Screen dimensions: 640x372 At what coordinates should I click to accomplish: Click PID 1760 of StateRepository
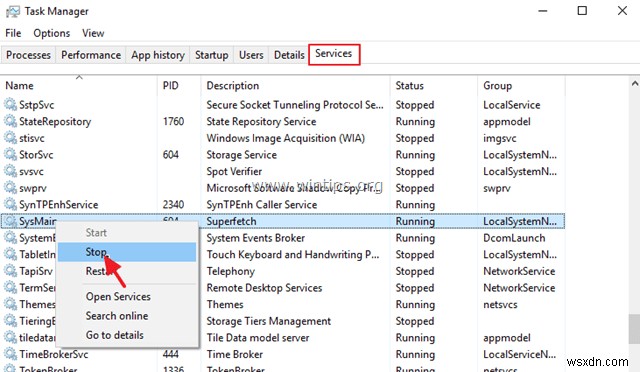point(173,121)
